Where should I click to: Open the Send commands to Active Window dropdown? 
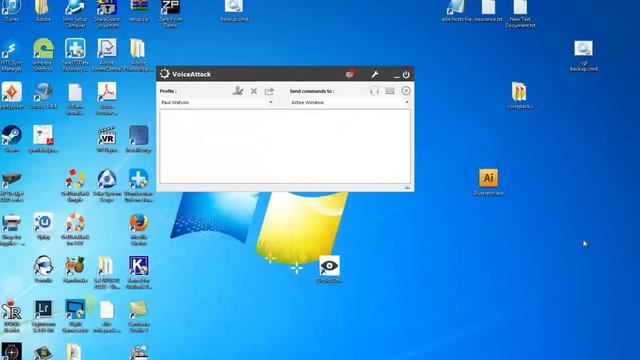(x=349, y=102)
